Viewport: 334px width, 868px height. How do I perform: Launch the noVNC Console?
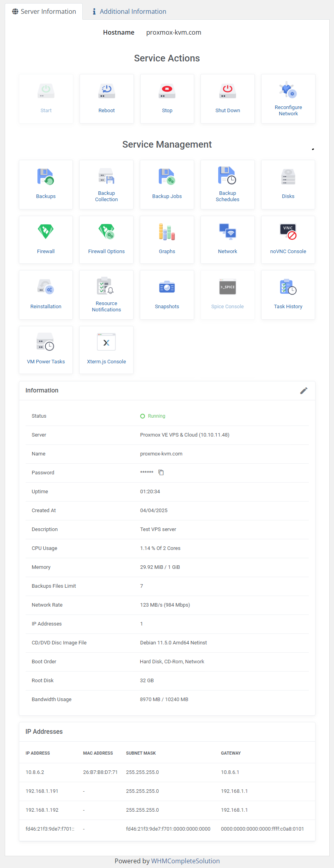point(288,240)
